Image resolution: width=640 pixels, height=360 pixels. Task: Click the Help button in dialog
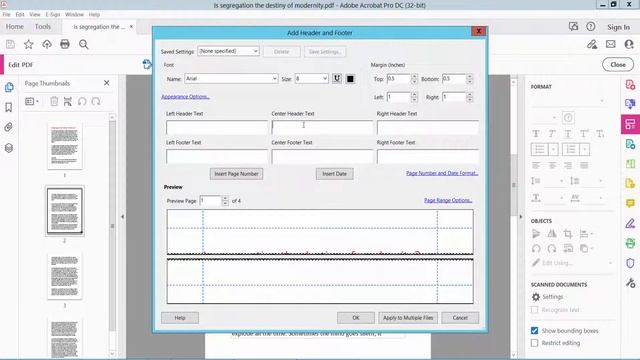point(180,318)
